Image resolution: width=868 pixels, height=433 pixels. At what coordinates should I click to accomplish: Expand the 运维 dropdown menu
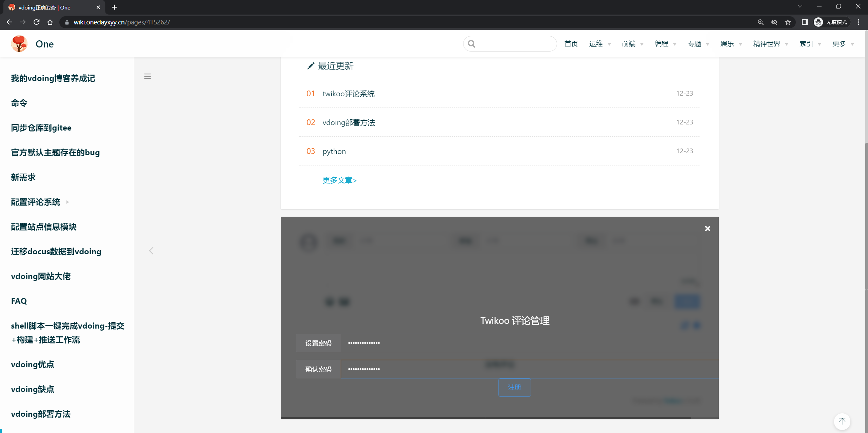click(x=599, y=44)
